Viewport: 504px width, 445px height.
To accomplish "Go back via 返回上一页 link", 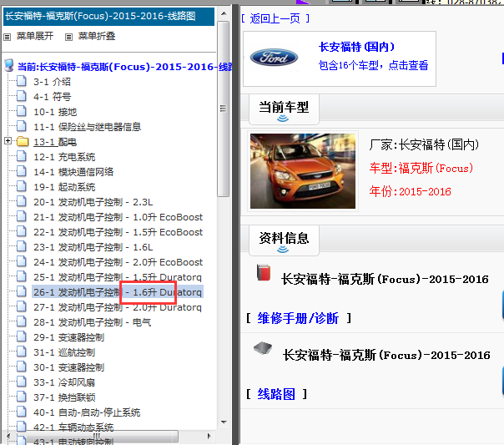I will click(275, 18).
